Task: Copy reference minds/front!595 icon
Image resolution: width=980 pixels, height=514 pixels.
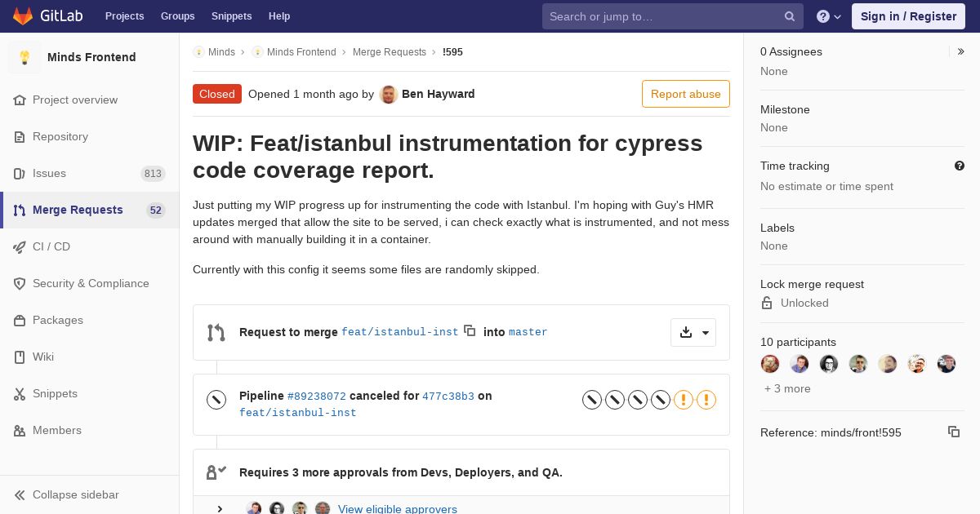Action: click(x=954, y=432)
